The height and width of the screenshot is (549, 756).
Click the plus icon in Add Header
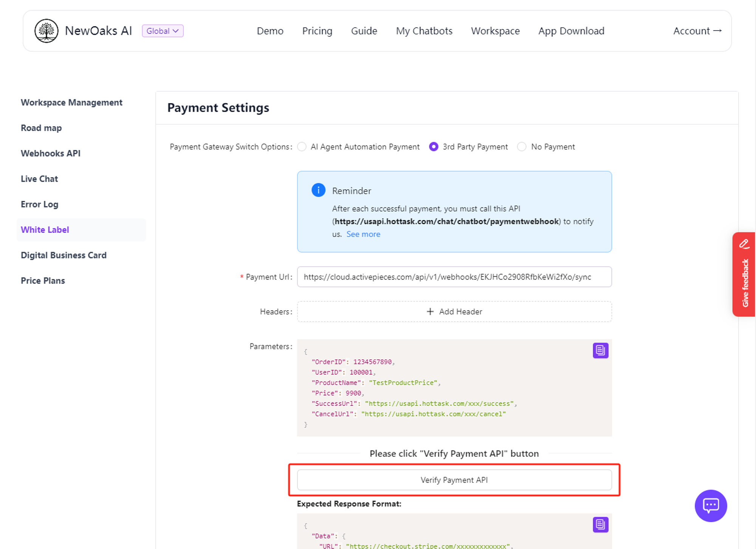430,311
